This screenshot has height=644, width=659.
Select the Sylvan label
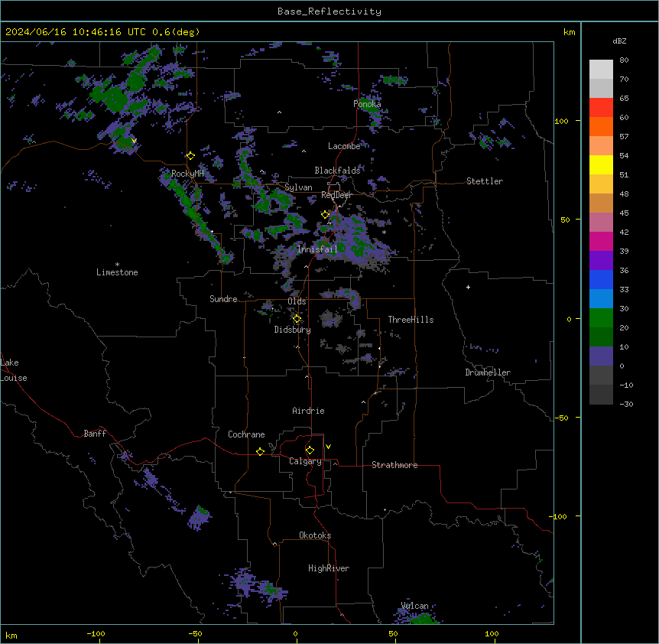(x=298, y=187)
